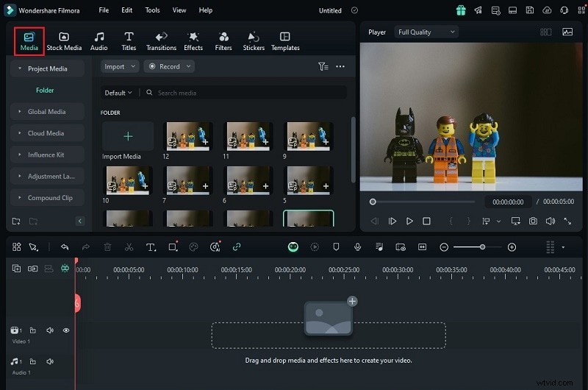Open the Filters tab

[223, 41]
